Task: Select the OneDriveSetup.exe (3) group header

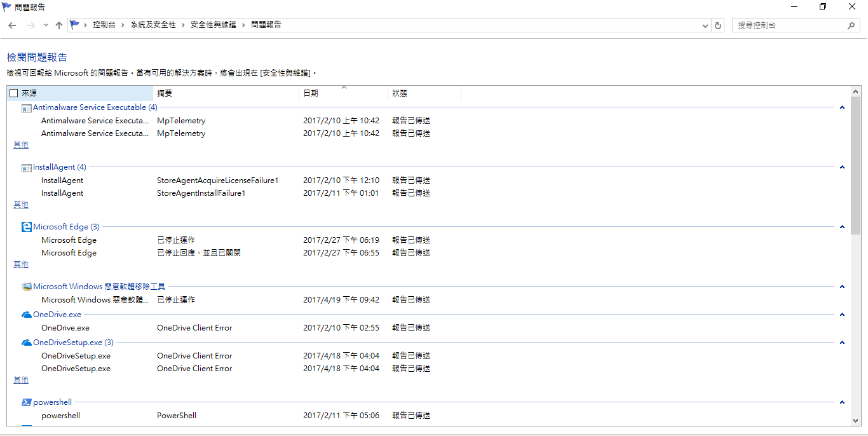Action: (73, 343)
